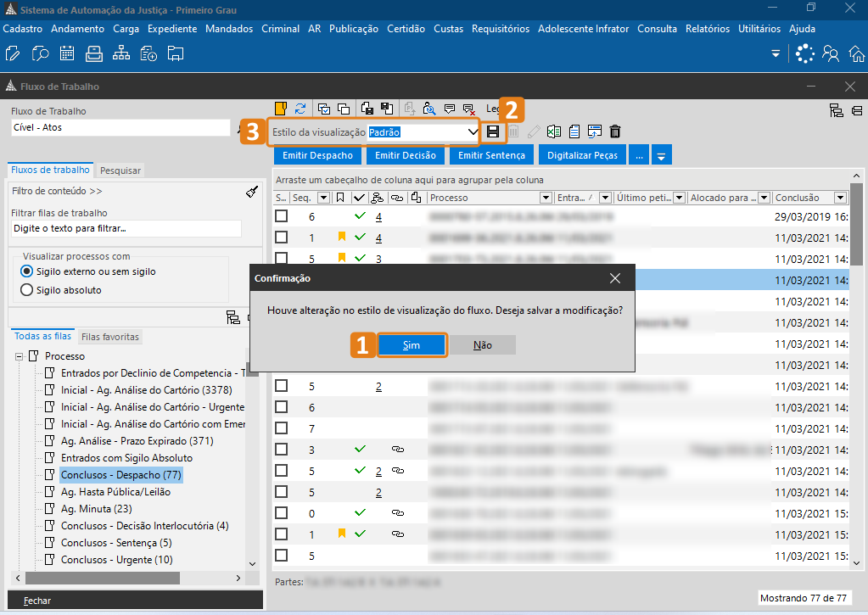
Task: Click the scanner icon in main toolbar
Action: 94,53
